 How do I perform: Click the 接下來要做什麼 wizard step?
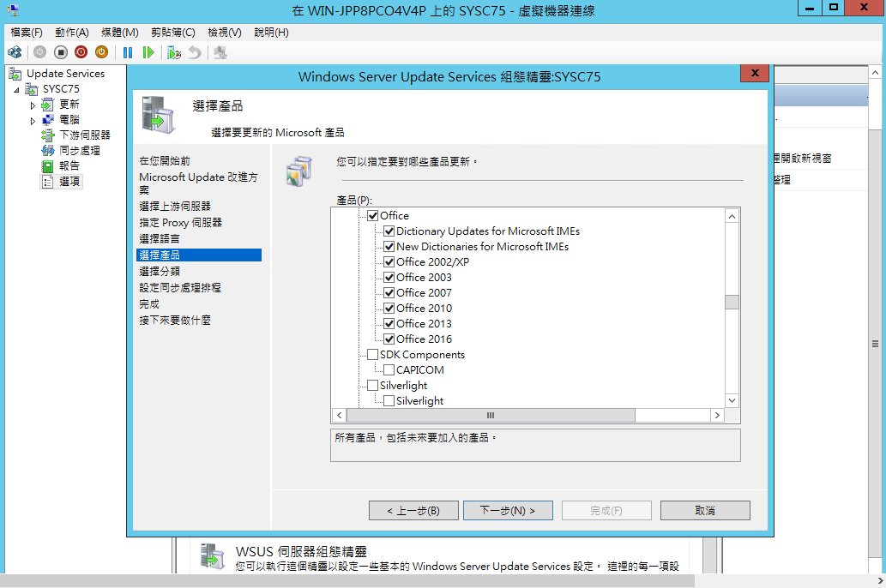click(175, 321)
